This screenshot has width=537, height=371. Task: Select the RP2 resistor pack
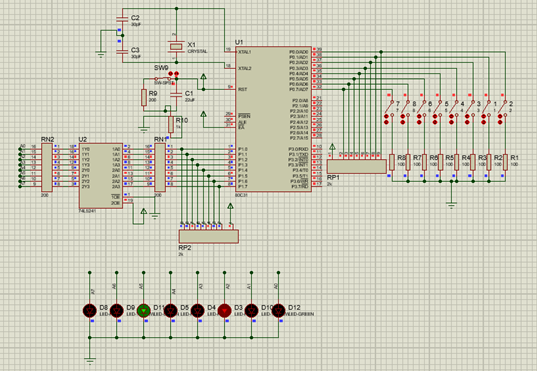pyautogui.click(x=209, y=236)
